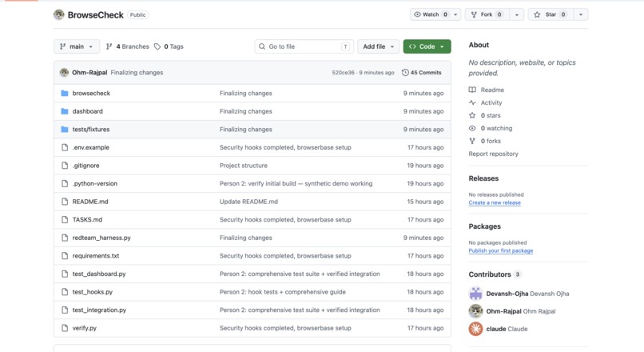Viewport: 644px width, 352px height.
Task: Click the Ohm-Rajpal avatar in commit header
Action: click(64, 72)
